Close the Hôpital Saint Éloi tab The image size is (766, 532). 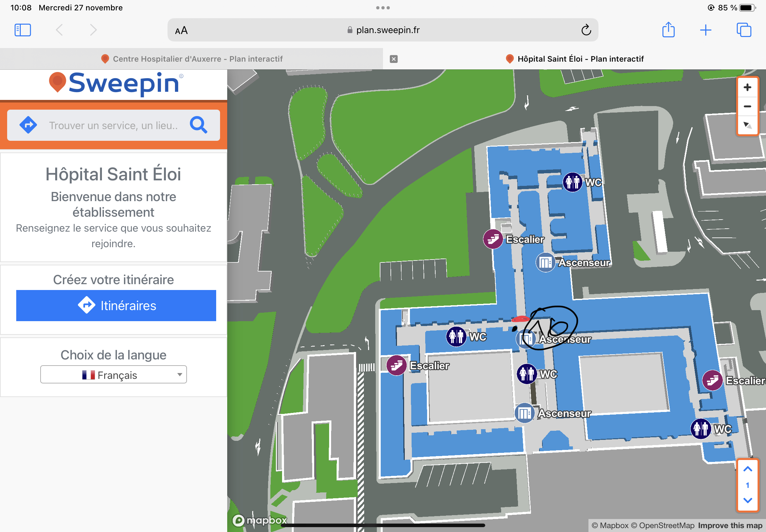[393, 59]
